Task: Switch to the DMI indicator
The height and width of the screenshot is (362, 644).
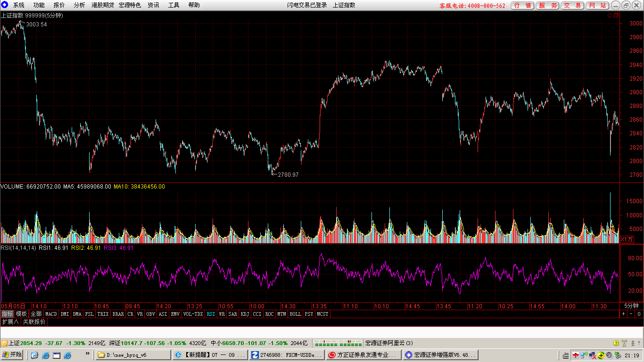Action: coord(65,314)
